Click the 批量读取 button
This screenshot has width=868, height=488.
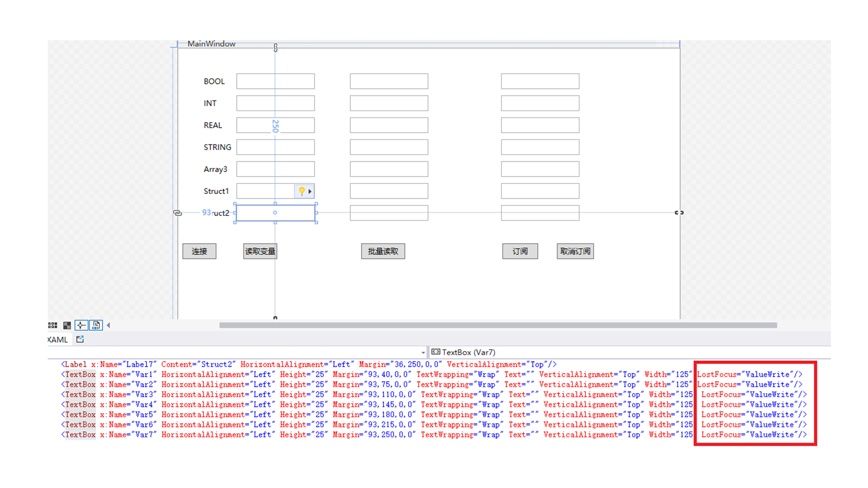383,251
